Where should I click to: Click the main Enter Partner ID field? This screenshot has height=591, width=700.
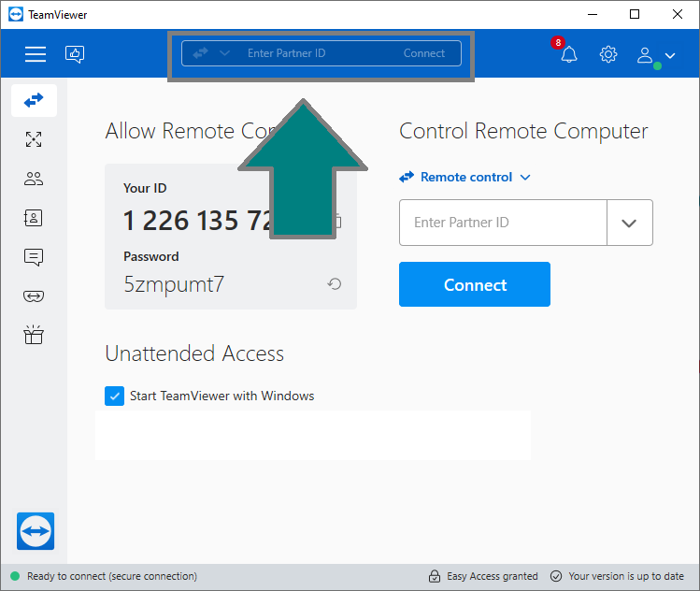(503, 223)
